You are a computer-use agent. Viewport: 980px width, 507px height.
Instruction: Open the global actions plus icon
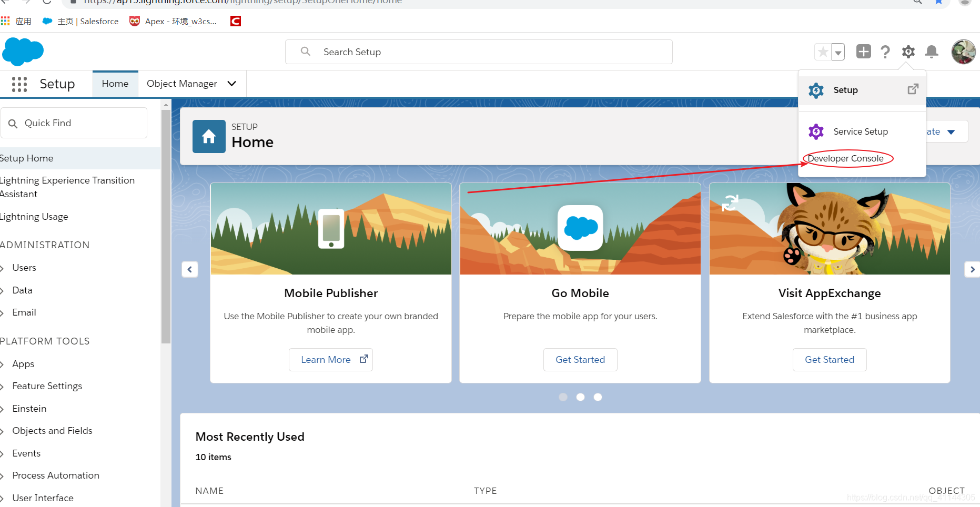coord(863,52)
